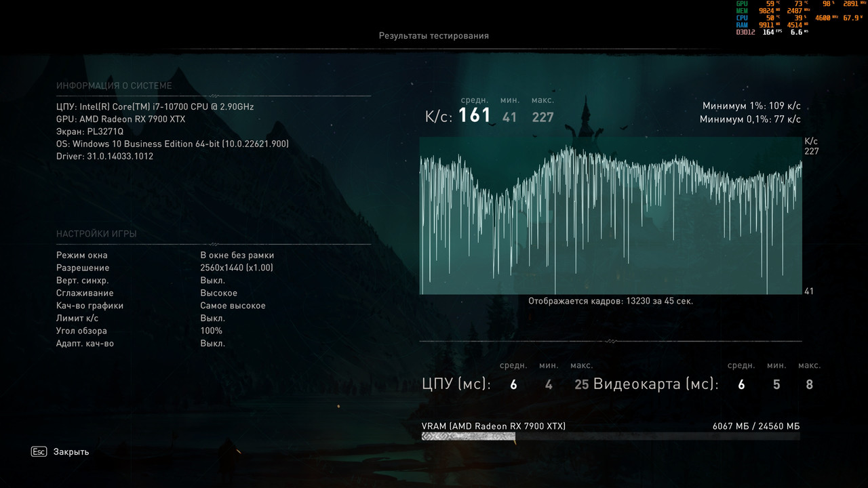This screenshot has width=868, height=488.
Task: Close the benchmark results with Закрыть
Action: pyautogui.click(x=71, y=451)
